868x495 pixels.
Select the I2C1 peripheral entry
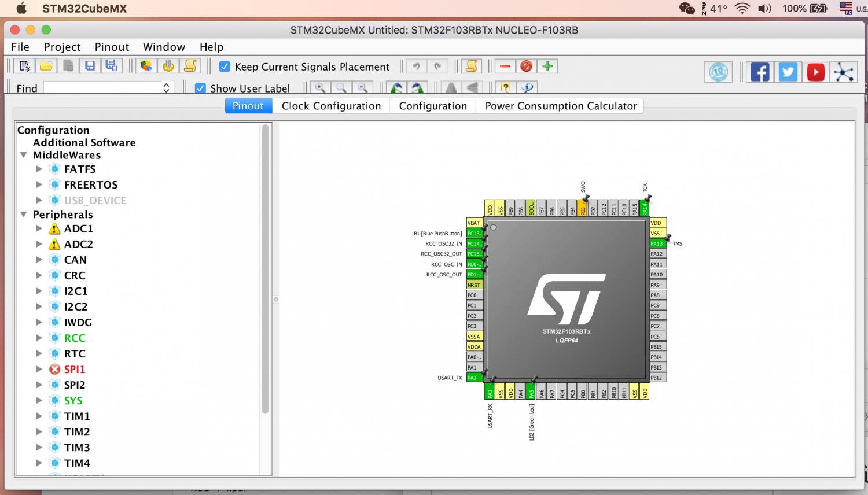pyautogui.click(x=76, y=291)
